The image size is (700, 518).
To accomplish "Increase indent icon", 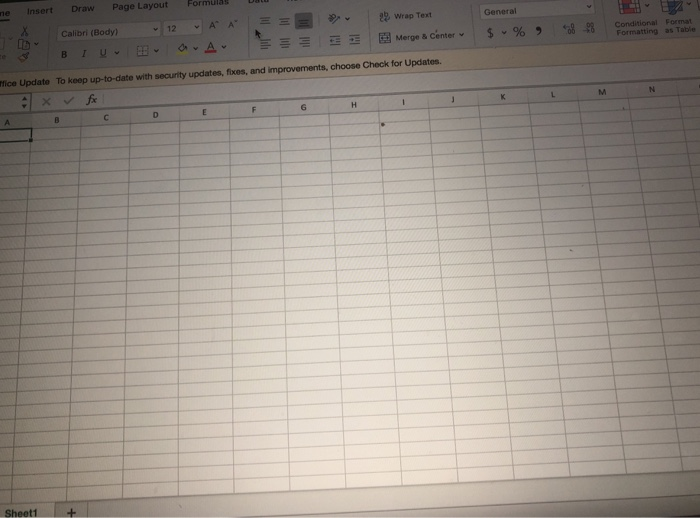I will pyautogui.click(x=354, y=40).
